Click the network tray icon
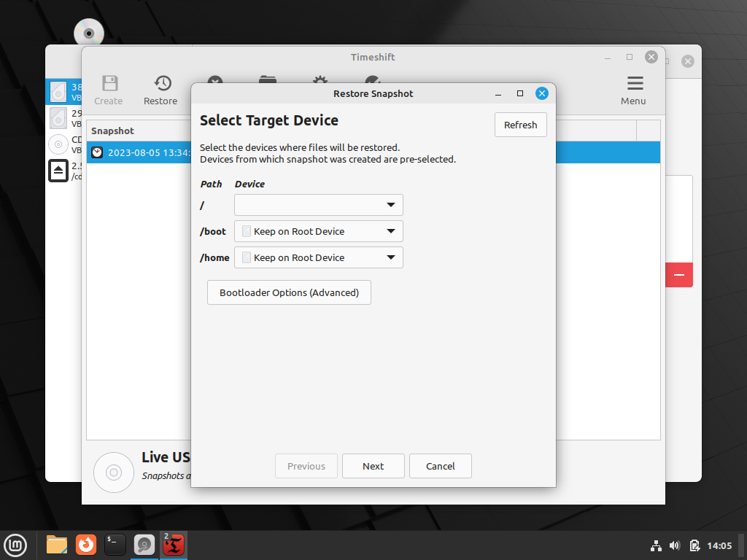Viewport: 747px width, 560px height. pyautogui.click(x=656, y=545)
